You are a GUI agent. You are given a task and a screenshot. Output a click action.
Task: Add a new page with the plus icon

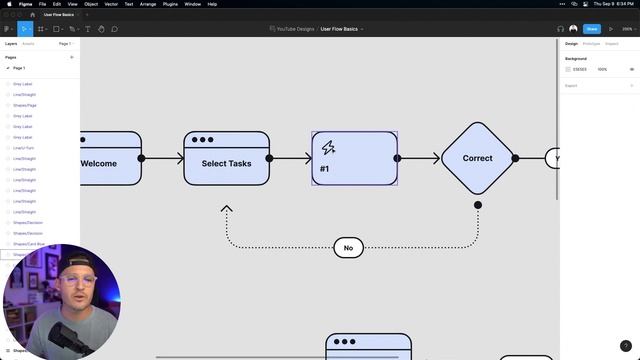[x=72, y=57]
